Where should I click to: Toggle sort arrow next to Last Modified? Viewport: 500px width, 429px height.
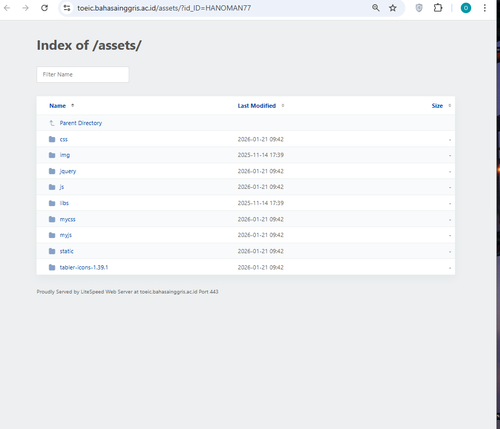click(283, 105)
